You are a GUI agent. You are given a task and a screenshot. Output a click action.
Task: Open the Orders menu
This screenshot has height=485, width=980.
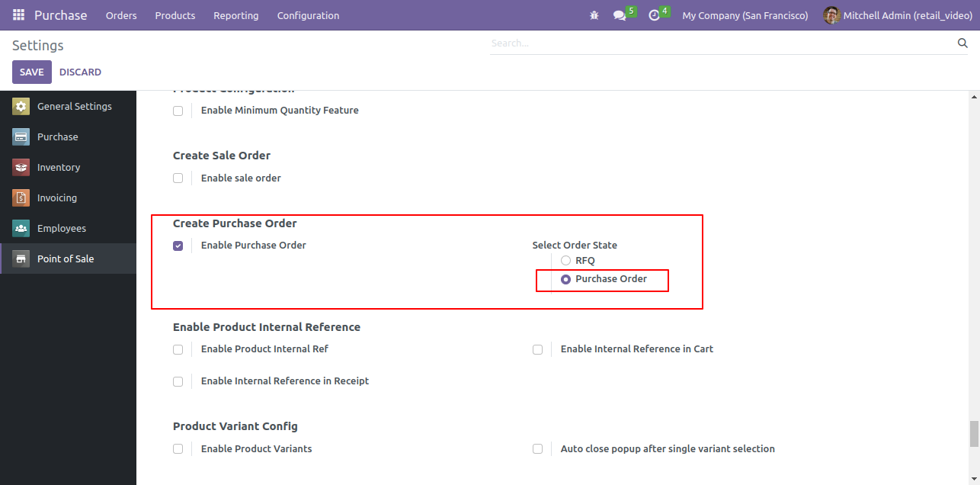pyautogui.click(x=121, y=15)
